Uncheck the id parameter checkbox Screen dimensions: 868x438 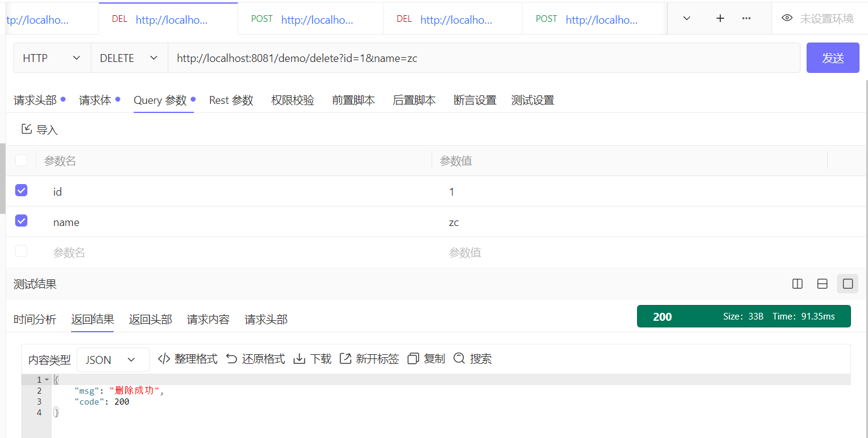21,191
